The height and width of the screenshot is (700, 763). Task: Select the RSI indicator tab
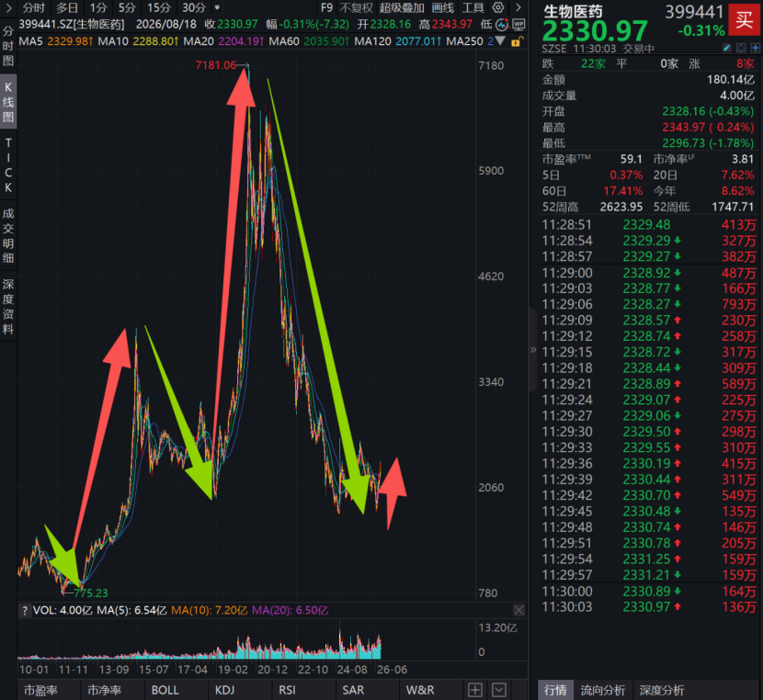[287, 690]
